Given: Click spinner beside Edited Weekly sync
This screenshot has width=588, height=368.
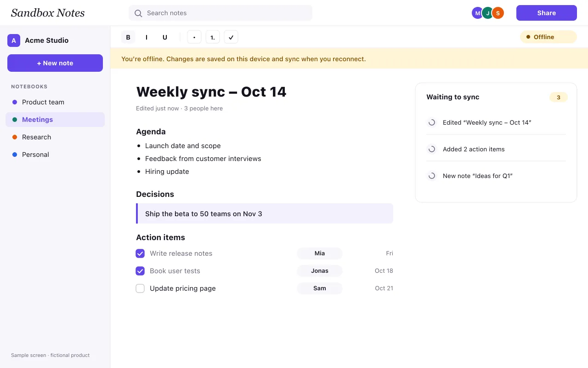Looking at the screenshot, I should (x=432, y=122).
